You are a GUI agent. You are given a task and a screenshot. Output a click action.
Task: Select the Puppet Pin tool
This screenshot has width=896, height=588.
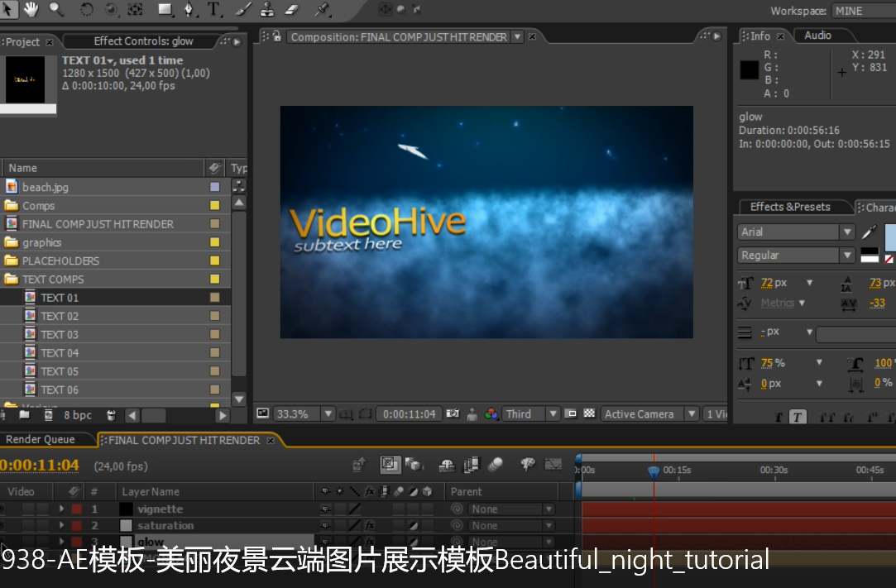[x=323, y=9]
